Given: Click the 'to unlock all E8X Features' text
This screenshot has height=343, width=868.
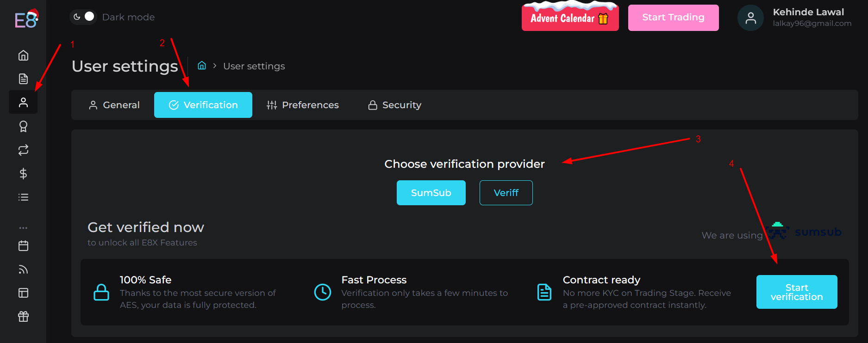Looking at the screenshot, I should click(142, 243).
